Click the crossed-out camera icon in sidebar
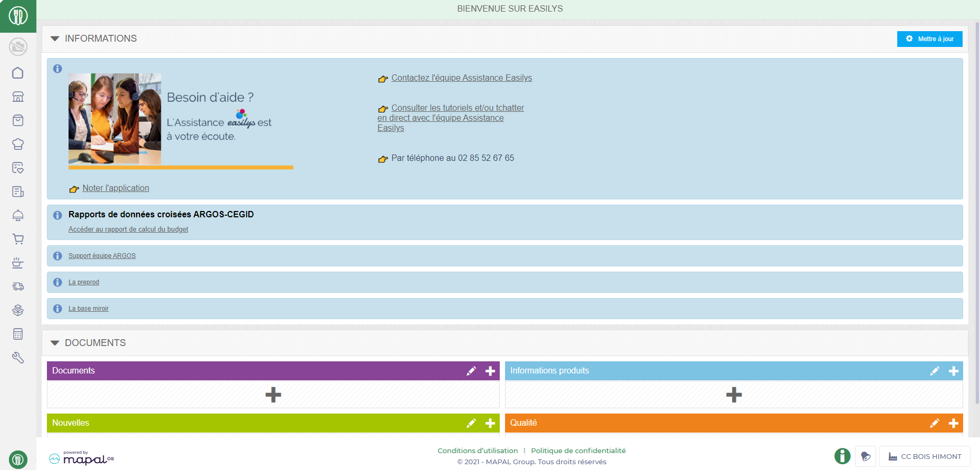 tap(18, 47)
